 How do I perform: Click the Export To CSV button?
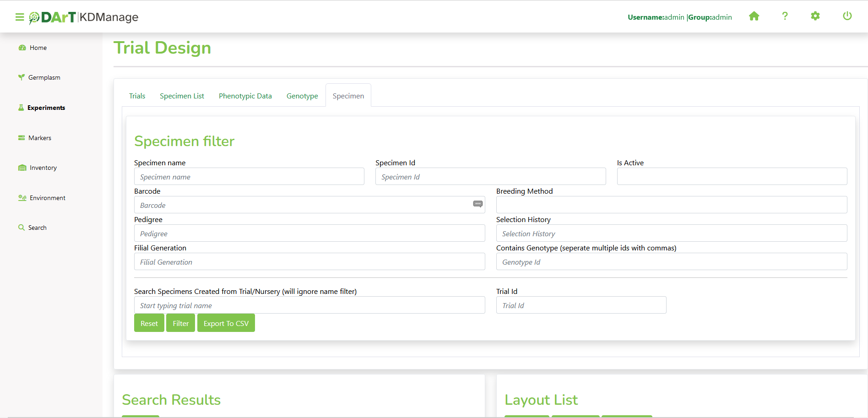click(226, 323)
